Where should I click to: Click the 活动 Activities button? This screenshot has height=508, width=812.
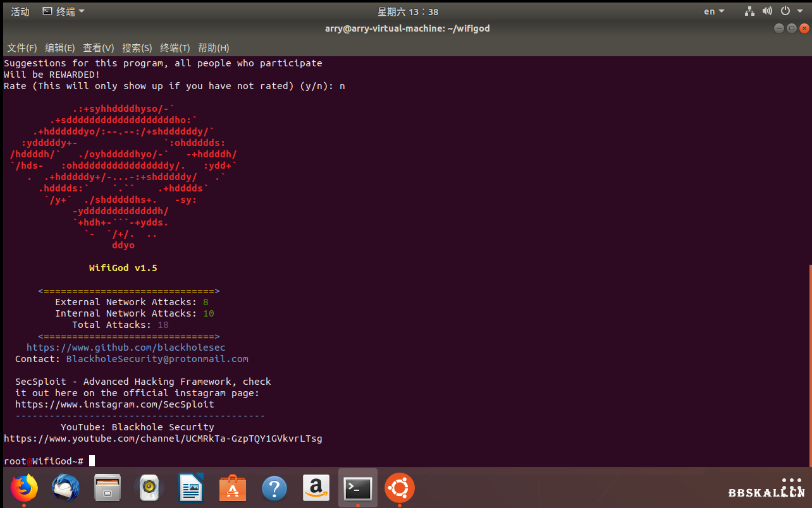click(x=20, y=11)
